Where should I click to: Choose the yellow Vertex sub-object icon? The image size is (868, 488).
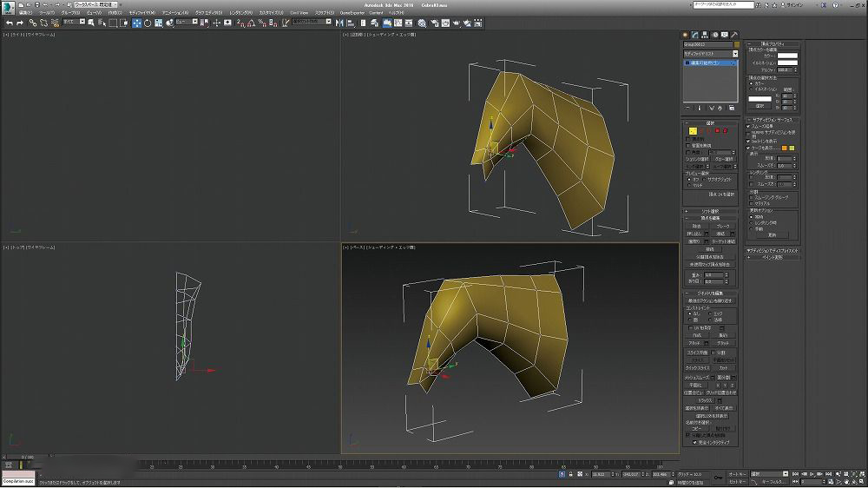[692, 130]
